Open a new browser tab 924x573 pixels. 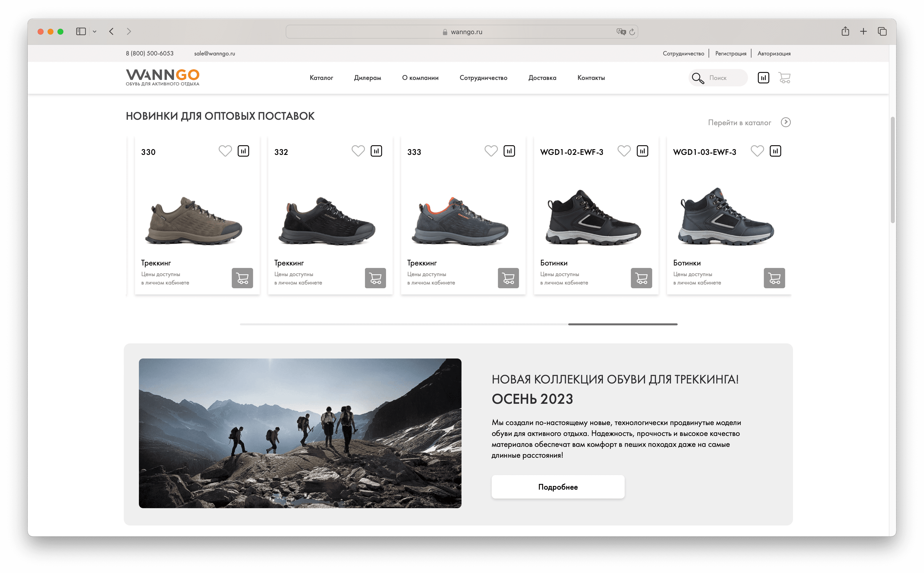click(863, 31)
